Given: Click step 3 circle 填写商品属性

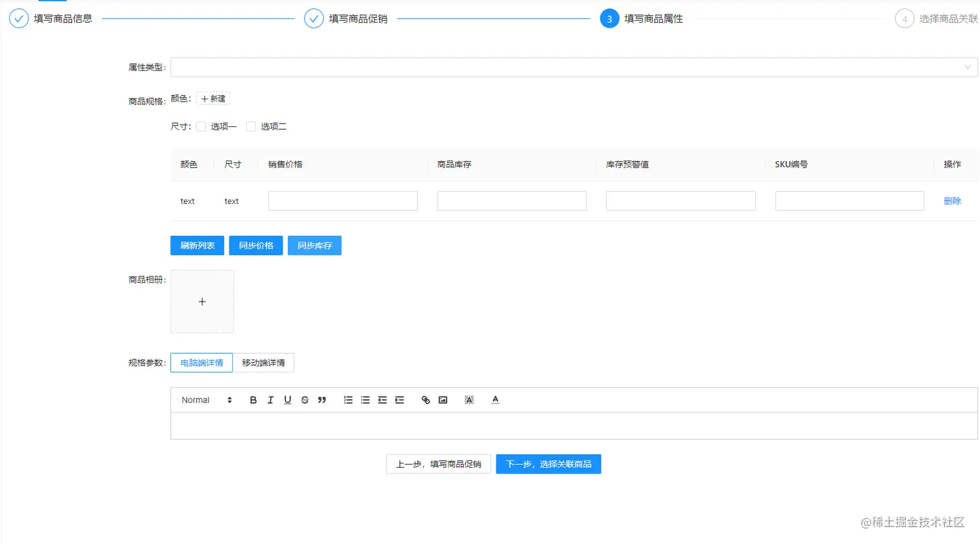Looking at the screenshot, I should 609,19.
